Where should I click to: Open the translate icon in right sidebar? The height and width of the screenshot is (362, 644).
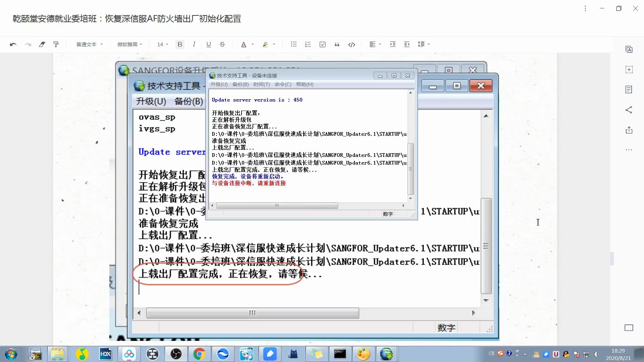pyautogui.click(x=629, y=50)
